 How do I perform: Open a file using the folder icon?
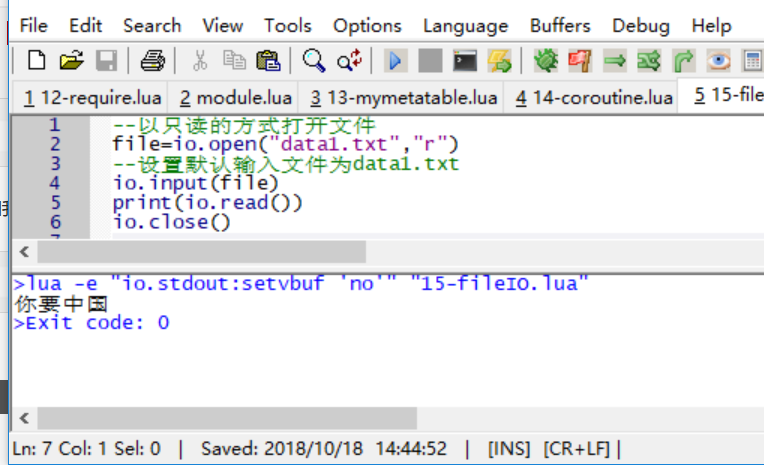(71, 61)
